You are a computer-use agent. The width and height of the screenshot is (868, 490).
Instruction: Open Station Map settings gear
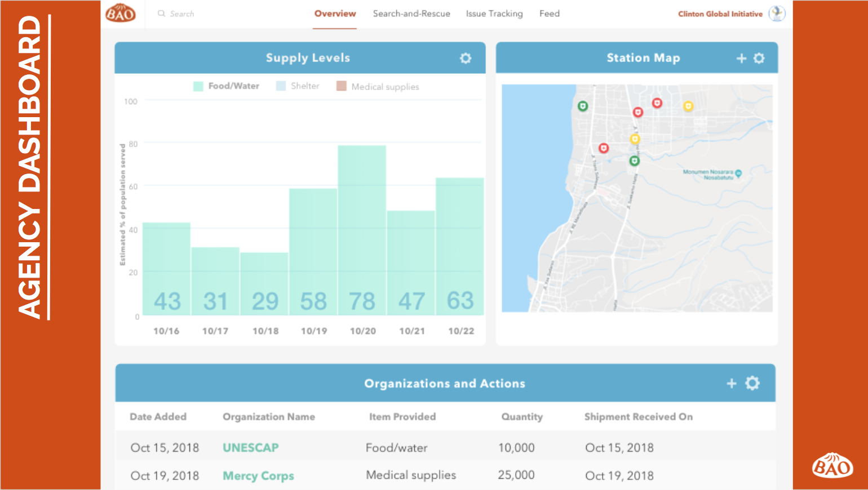pyautogui.click(x=759, y=58)
